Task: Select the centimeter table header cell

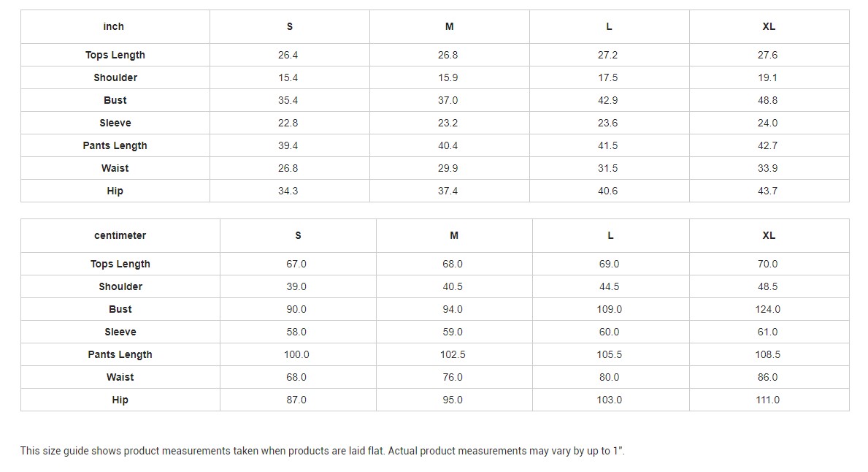Action: pos(120,235)
